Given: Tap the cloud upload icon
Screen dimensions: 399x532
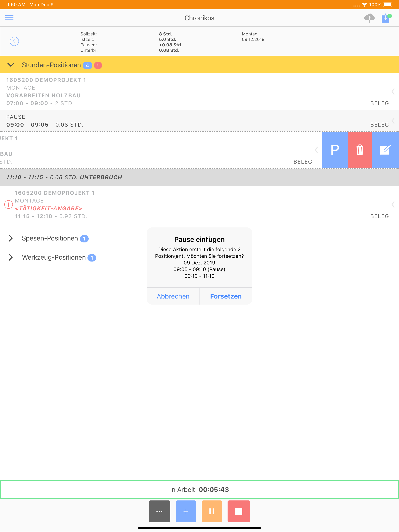Looking at the screenshot, I should (x=369, y=18).
